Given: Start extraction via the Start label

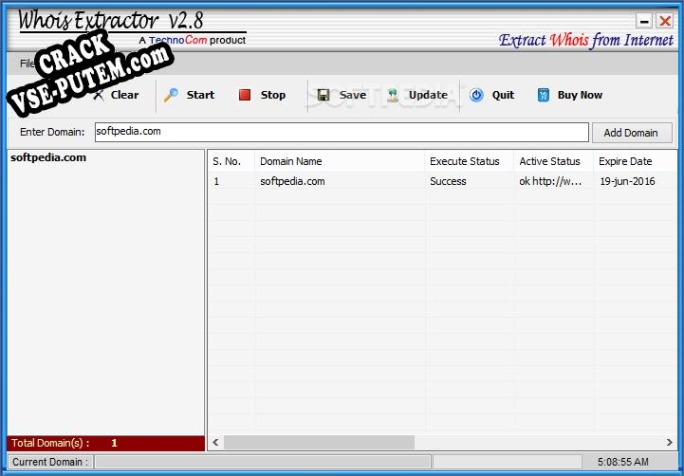Looking at the screenshot, I should point(200,95).
